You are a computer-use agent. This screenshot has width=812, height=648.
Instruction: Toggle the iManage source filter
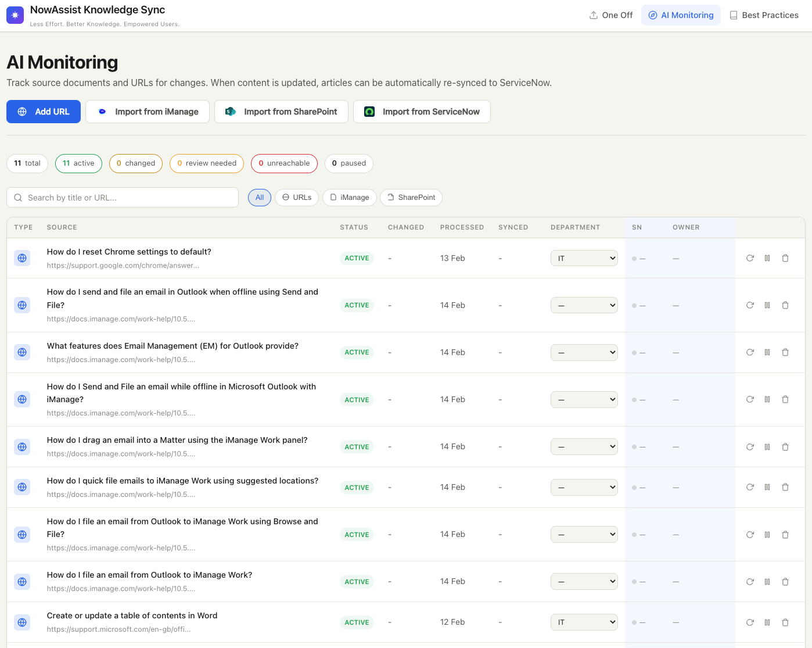coord(349,198)
